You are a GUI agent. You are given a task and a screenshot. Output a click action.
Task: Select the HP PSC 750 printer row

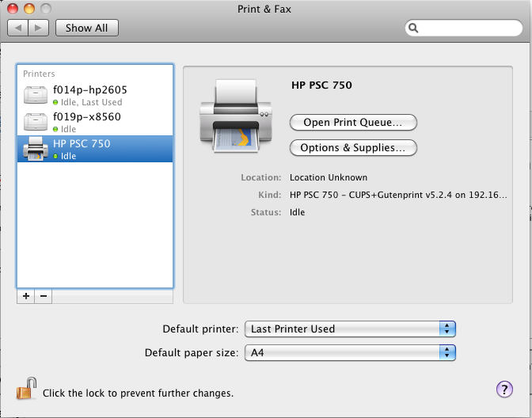pos(95,149)
